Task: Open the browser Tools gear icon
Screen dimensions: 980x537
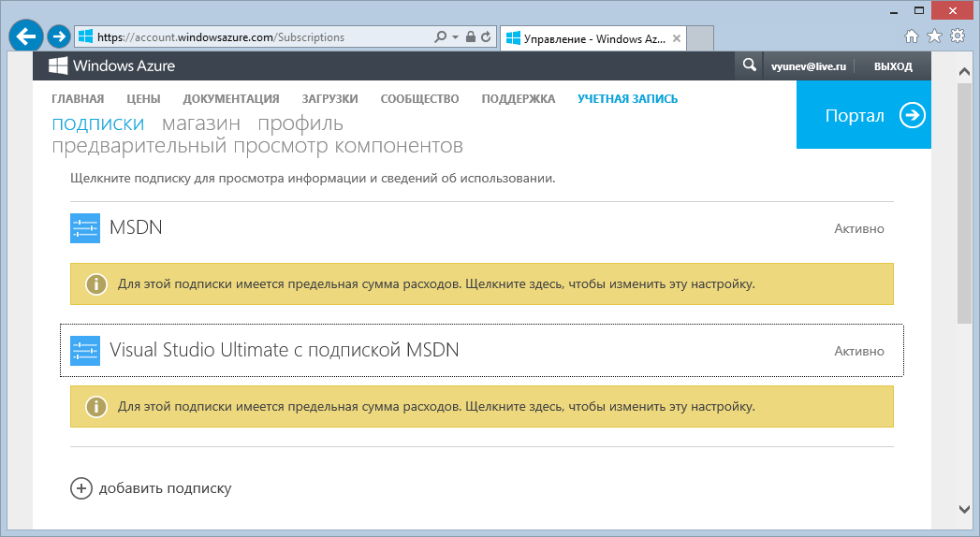Action: tap(958, 36)
